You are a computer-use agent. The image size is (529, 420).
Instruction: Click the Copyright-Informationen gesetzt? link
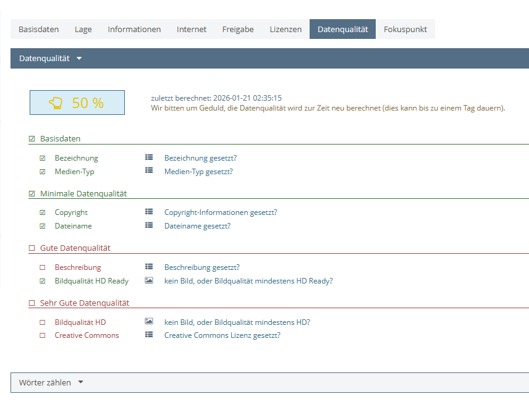[221, 212]
